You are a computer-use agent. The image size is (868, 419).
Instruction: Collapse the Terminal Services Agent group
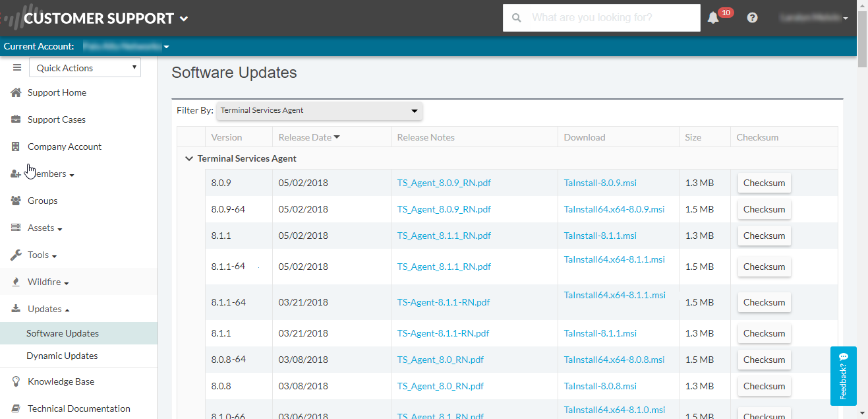189,158
